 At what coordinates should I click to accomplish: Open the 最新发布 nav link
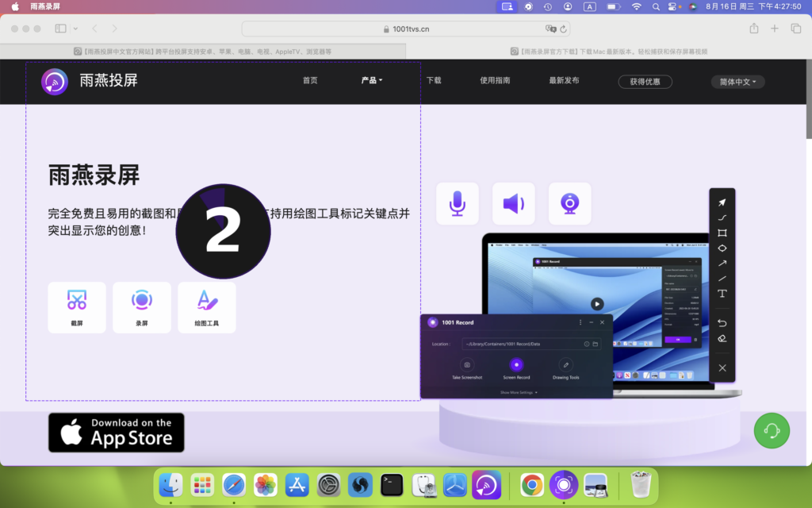coord(565,80)
